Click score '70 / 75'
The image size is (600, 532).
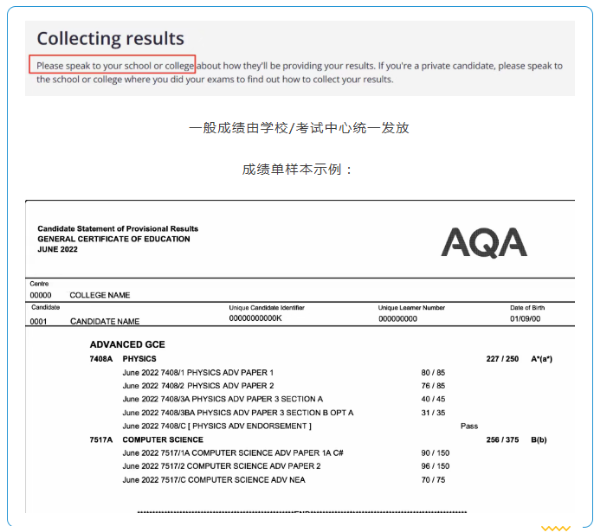point(433,480)
